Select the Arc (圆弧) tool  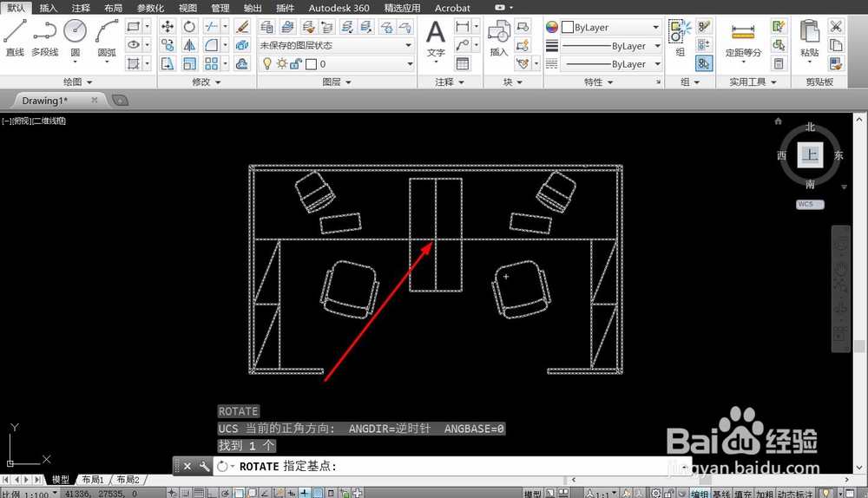(x=107, y=37)
